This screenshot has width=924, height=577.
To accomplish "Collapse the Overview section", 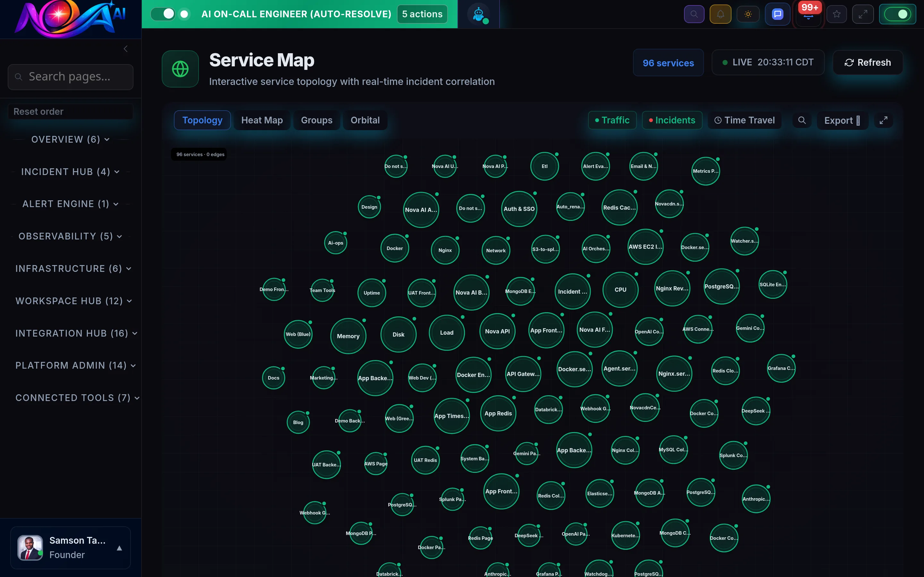I will pos(70,139).
